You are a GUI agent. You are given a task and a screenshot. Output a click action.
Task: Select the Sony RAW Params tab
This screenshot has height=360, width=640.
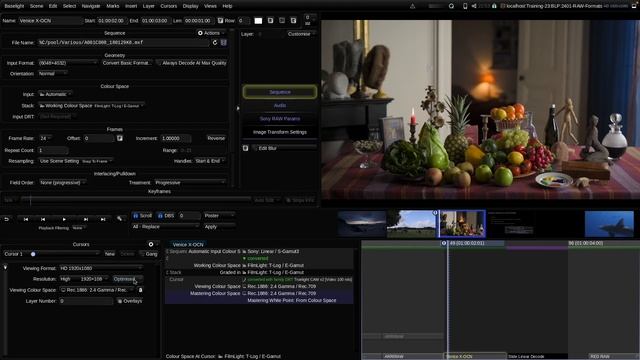coord(280,119)
